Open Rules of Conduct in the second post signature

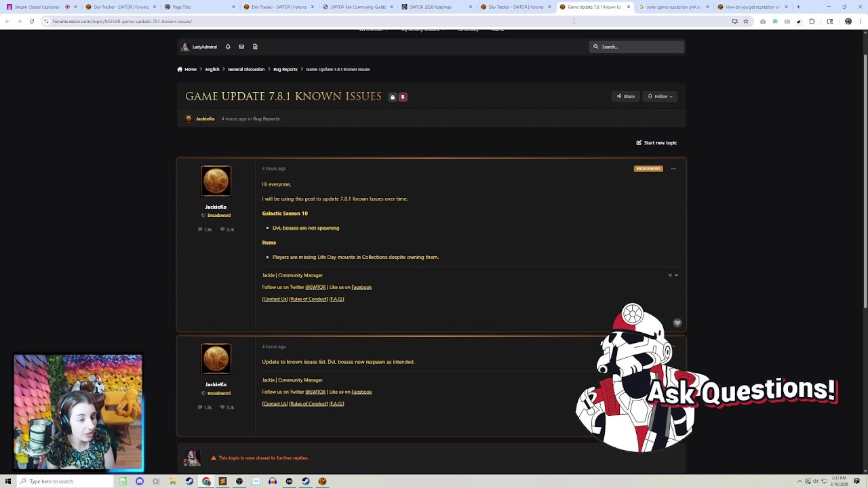pyautogui.click(x=309, y=404)
